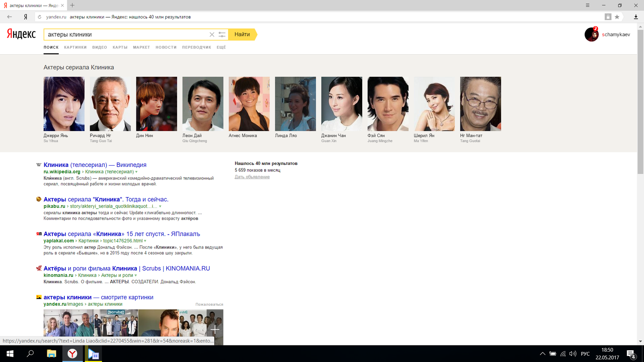The height and width of the screenshot is (362, 644).
Task: Open Yandex home via Я icon
Action: click(x=25, y=17)
